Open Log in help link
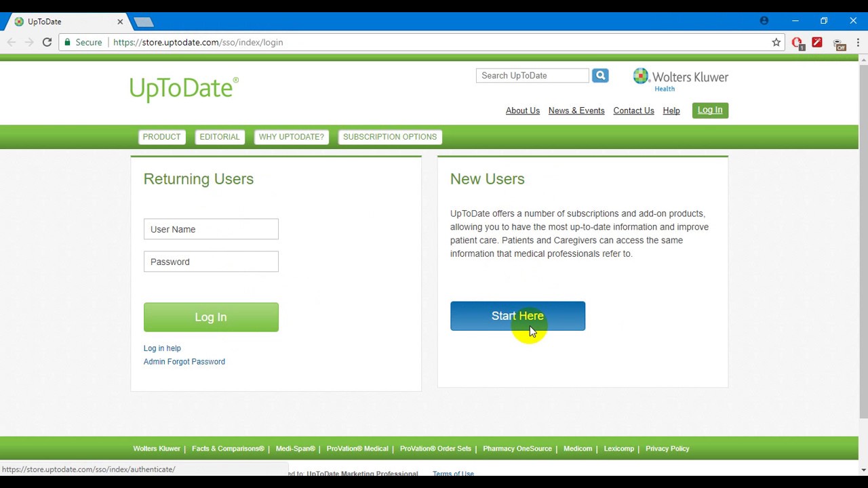Viewport: 868px width, 488px height. (162, 348)
